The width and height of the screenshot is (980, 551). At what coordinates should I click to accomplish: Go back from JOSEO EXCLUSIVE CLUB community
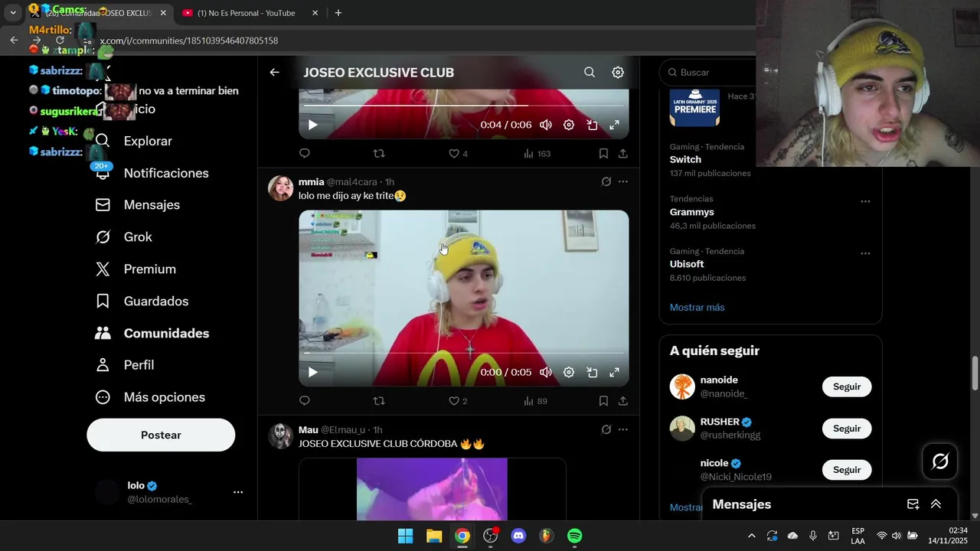click(x=274, y=72)
